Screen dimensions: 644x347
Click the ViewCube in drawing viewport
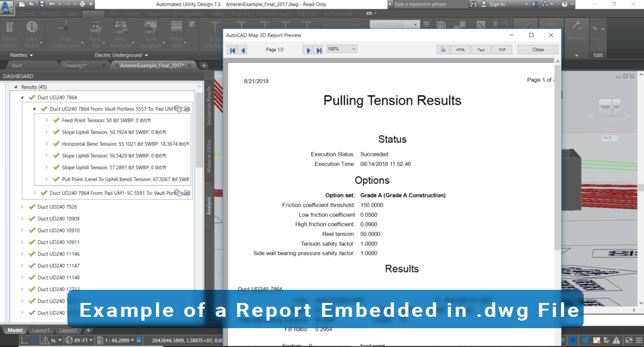pyautogui.click(x=610, y=107)
